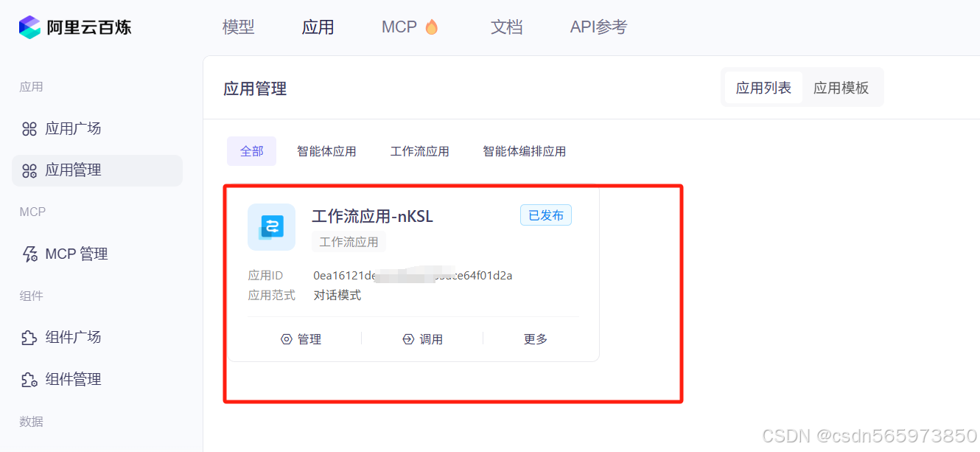This screenshot has height=452, width=980.
Task: Filter by 智能体编排应用
Action: tap(524, 151)
